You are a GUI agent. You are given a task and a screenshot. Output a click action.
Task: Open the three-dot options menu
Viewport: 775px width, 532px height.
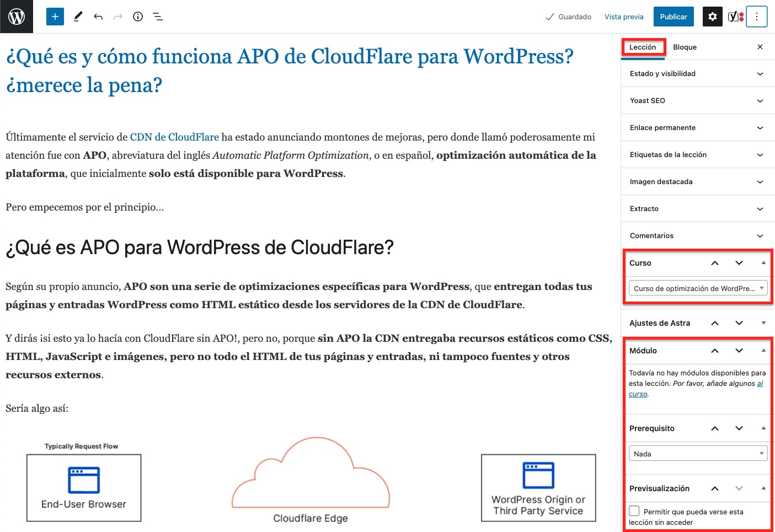click(x=757, y=17)
